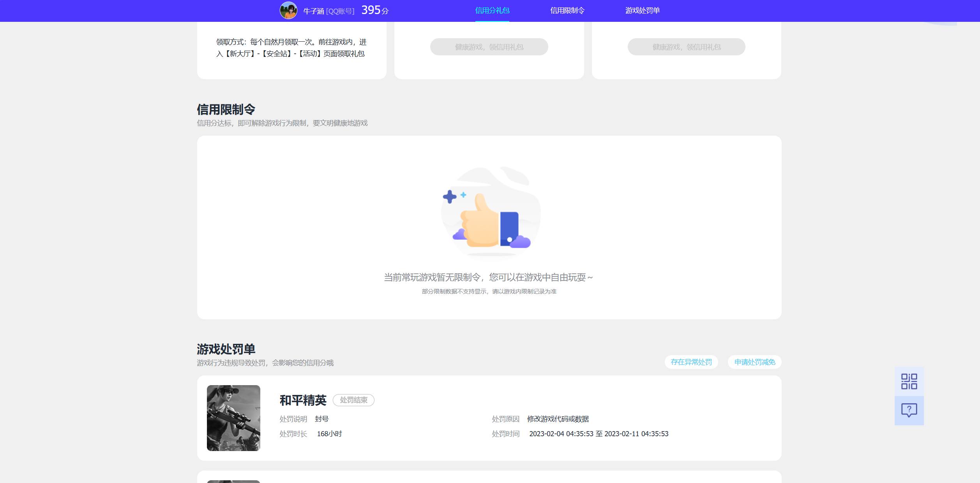Open the 信用分礼包 tab

[x=492, y=11]
